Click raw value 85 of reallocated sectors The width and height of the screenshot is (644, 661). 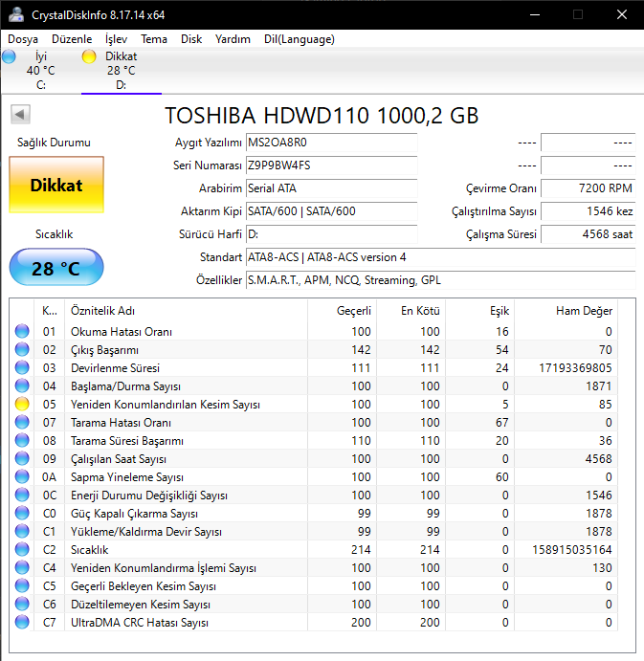point(605,405)
